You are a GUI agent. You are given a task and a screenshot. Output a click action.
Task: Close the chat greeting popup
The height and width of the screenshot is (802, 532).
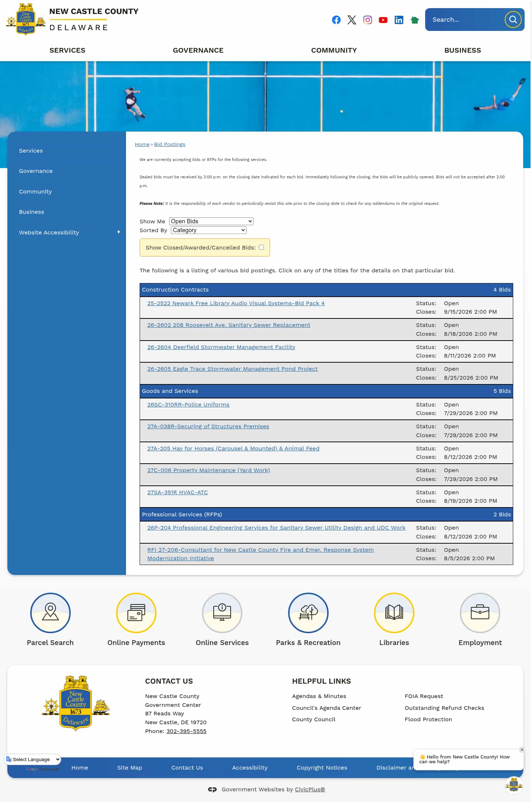tap(522, 750)
